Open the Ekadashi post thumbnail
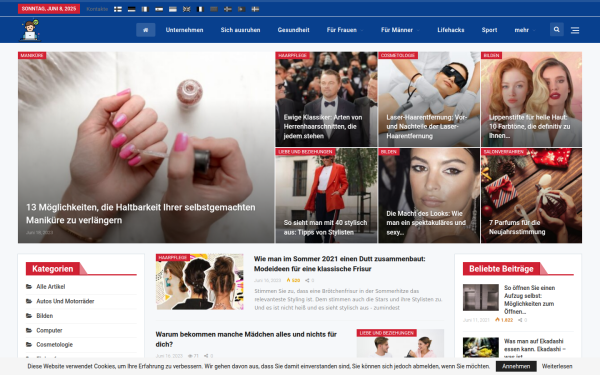The image size is (600, 375). tap(481, 347)
